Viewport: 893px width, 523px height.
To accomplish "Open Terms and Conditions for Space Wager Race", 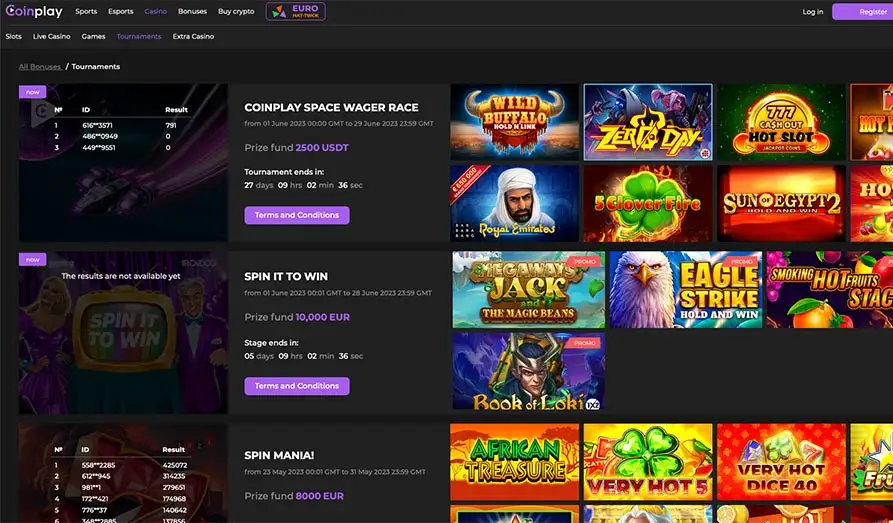I will point(297,215).
